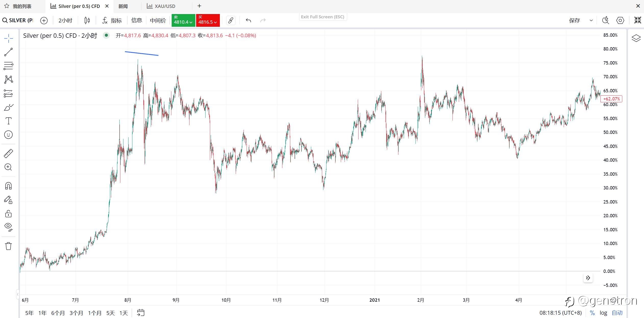This screenshot has width=644, height=318.
Task: Click the trash can to remove drawings
Action: 8,246
